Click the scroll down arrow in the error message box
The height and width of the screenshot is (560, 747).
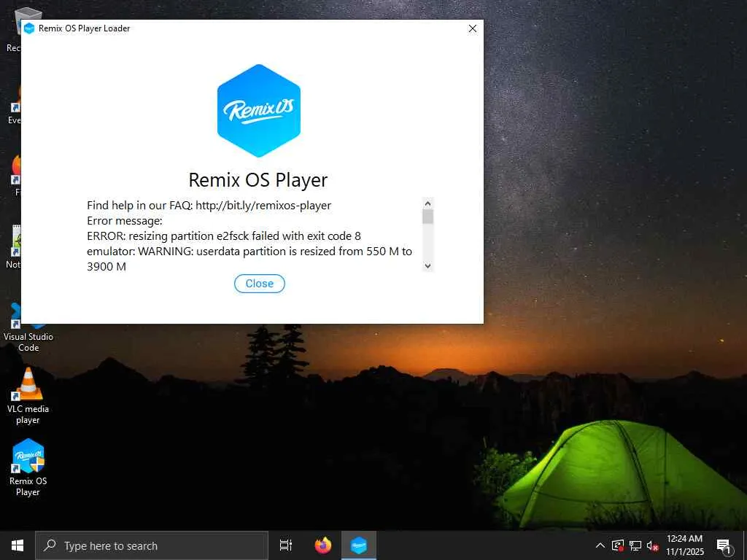tap(427, 265)
